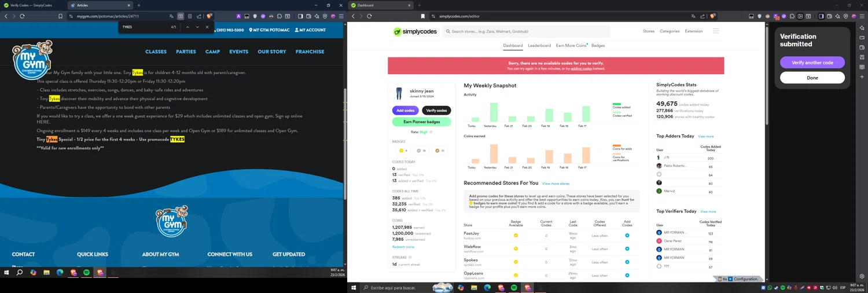Click the Add codes button

406,111
